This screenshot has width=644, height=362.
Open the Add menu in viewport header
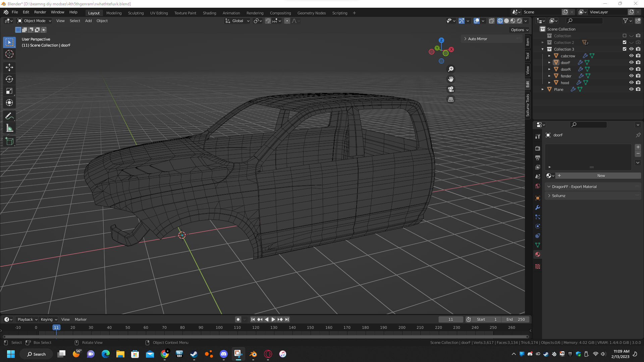click(88, 21)
